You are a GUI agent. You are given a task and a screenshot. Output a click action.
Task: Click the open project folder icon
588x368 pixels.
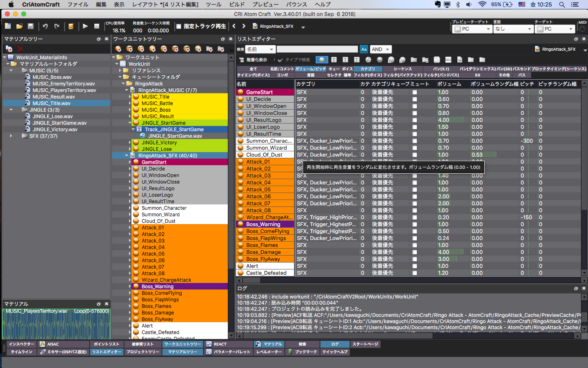coord(19,26)
